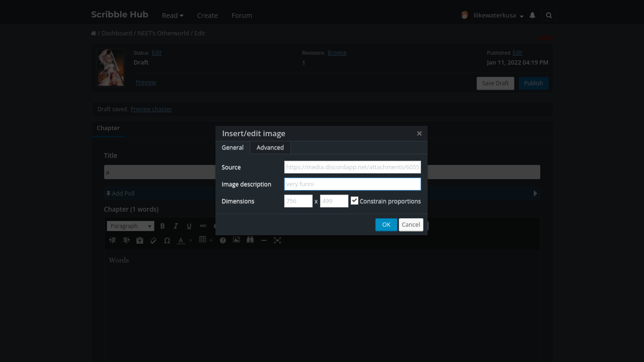The width and height of the screenshot is (644, 362).
Task: Click the Preview chapter link
Action: point(151,109)
